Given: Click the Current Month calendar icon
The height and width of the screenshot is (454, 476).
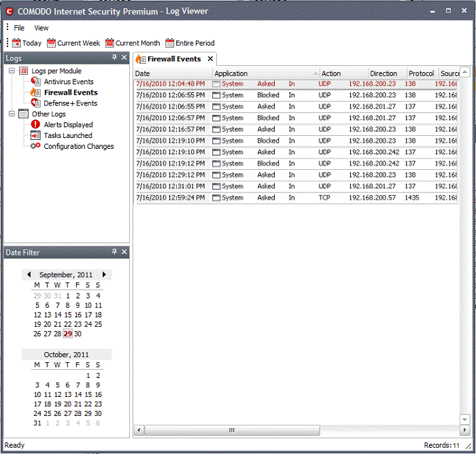Looking at the screenshot, I should tap(109, 43).
